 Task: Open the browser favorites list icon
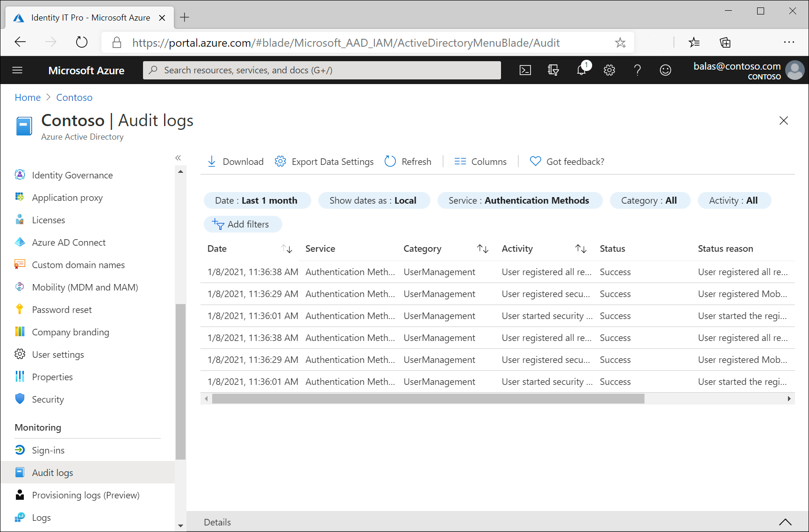coord(694,43)
